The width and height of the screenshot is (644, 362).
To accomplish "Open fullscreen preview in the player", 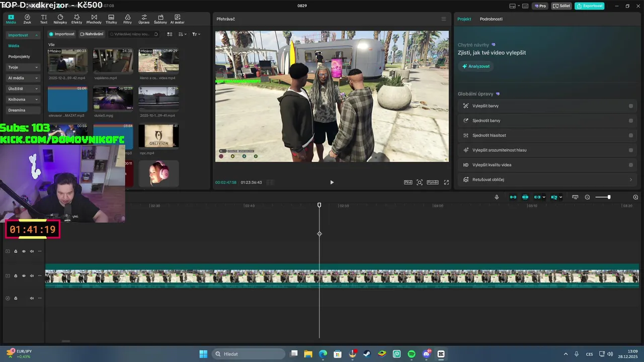I will tap(446, 183).
